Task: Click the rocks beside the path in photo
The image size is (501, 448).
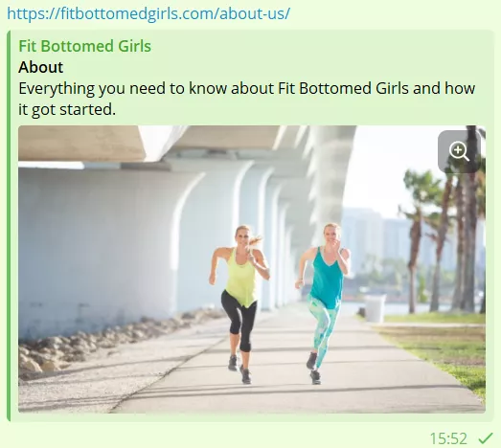Action: click(x=96, y=342)
